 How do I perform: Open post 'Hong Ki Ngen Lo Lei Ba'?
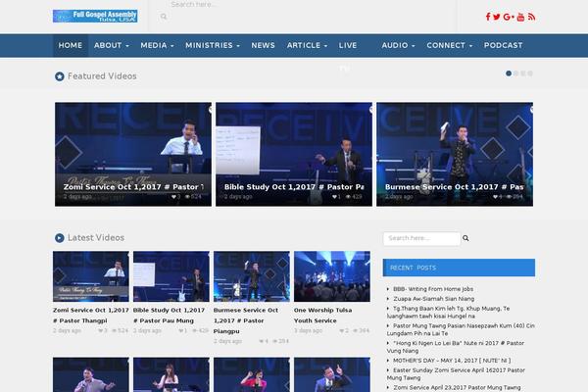(x=456, y=347)
